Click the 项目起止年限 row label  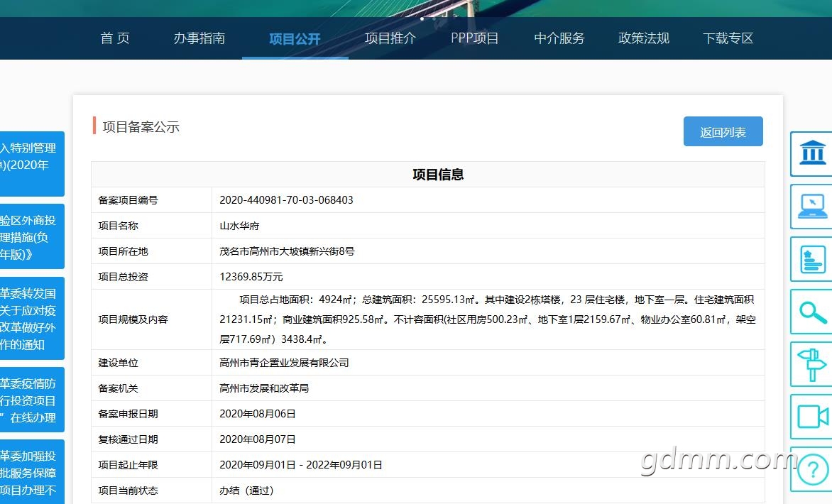[x=128, y=465]
